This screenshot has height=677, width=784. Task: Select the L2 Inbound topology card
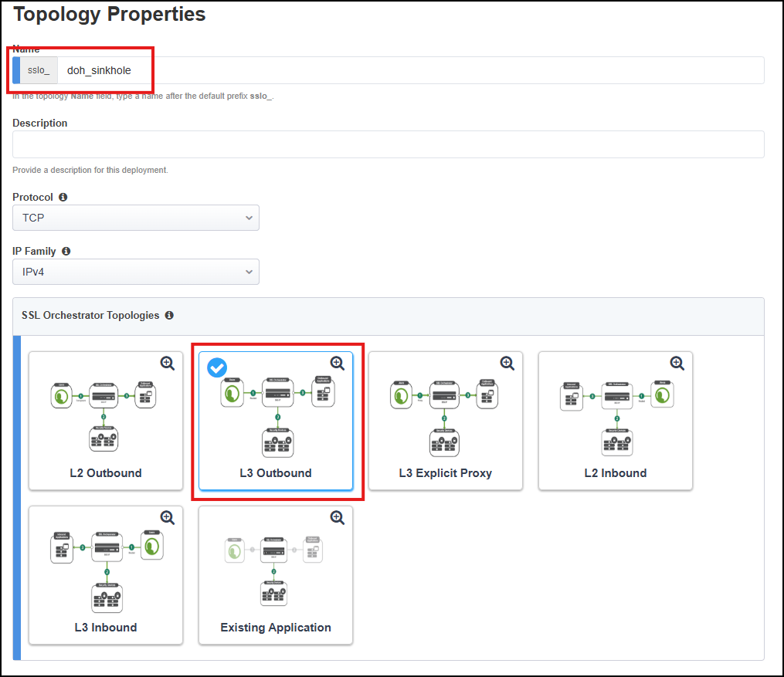click(616, 421)
